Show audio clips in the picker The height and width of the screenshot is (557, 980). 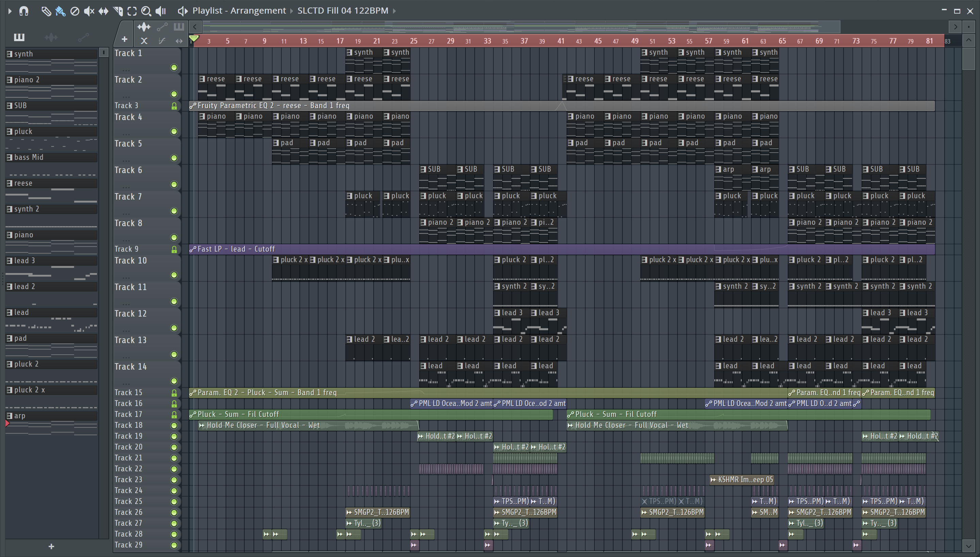tap(51, 37)
